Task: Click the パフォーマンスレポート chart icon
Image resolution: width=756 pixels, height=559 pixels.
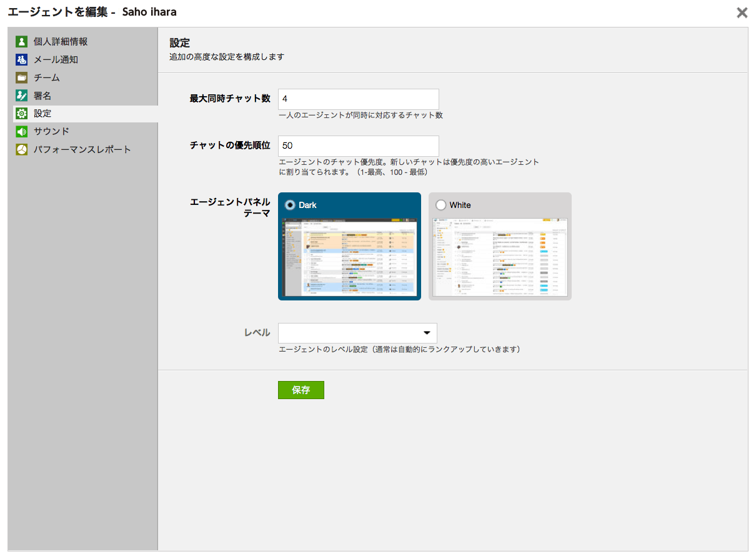Action: click(22, 150)
